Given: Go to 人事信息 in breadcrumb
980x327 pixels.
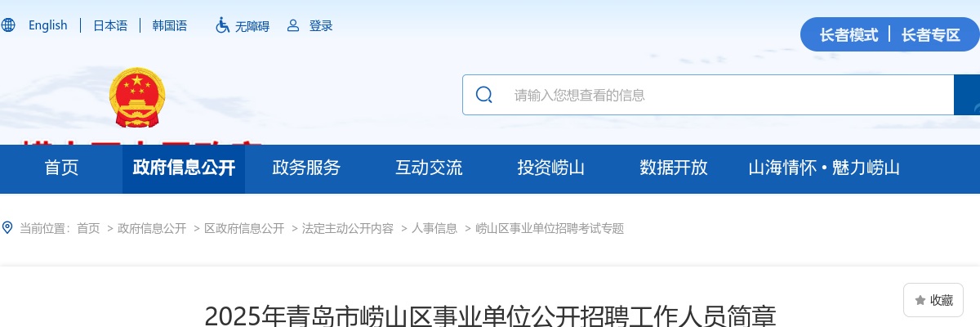Looking at the screenshot, I should pyautogui.click(x=434, y=229).
